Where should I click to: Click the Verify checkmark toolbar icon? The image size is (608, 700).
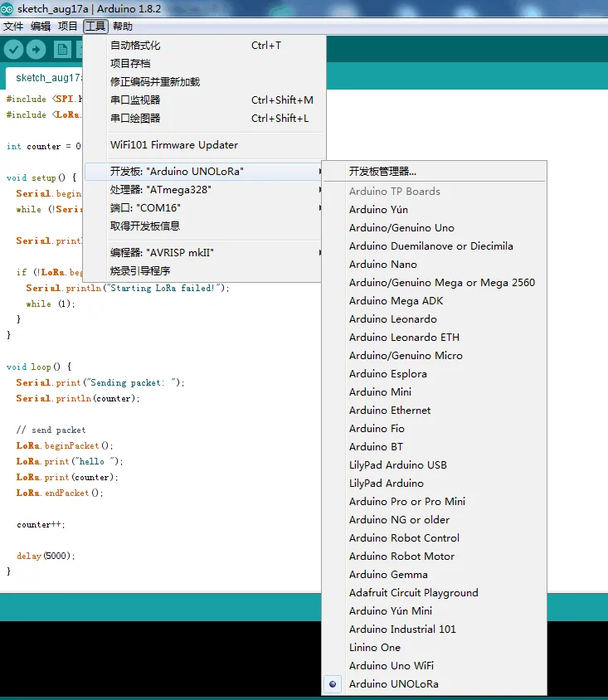click(14, 49)
